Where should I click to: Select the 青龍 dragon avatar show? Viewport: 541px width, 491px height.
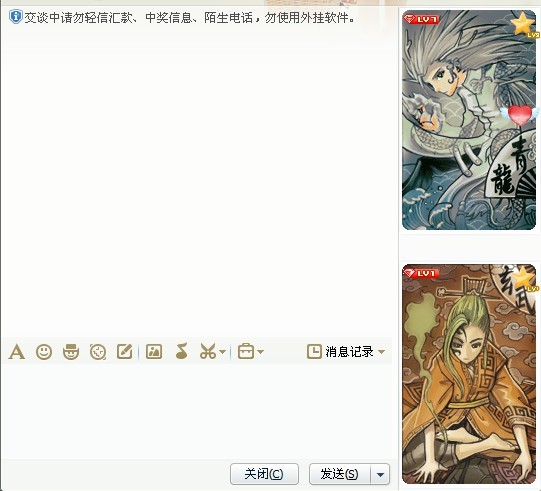coord(469,120)
